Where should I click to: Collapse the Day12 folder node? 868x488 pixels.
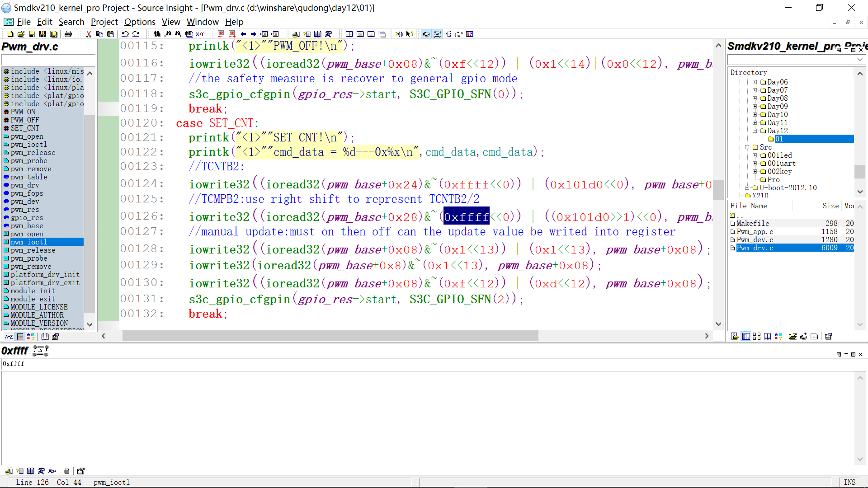[x=755, y=131]
